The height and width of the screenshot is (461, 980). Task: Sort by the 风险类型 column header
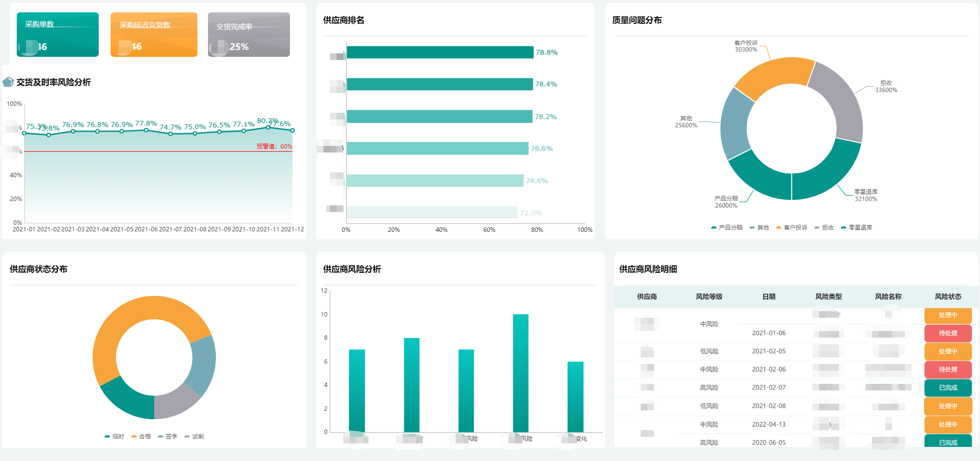click(x=828, y=297)
